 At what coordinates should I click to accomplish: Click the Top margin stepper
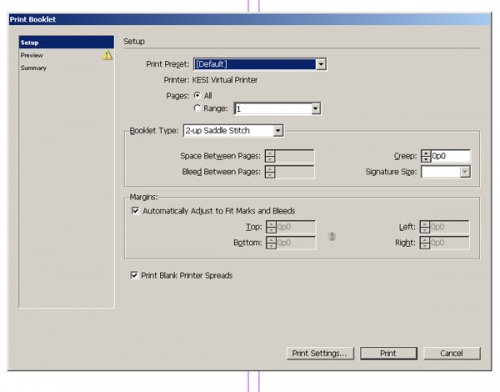(271, 227)
